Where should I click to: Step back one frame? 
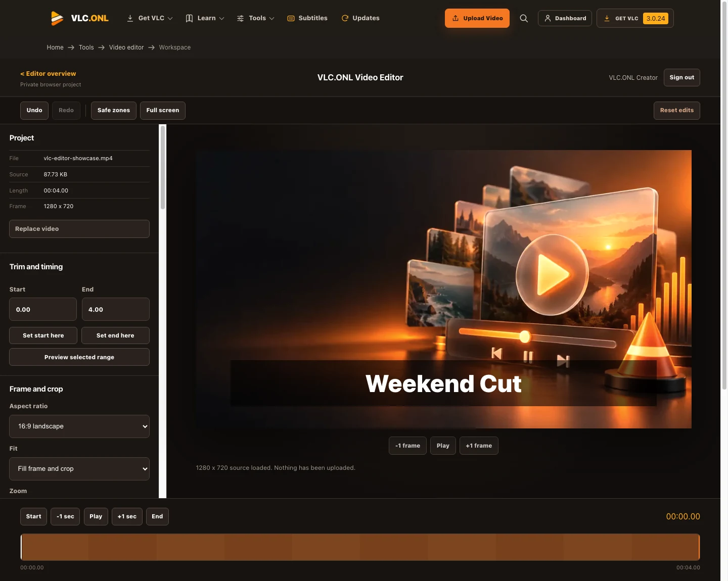coord(407,446)
